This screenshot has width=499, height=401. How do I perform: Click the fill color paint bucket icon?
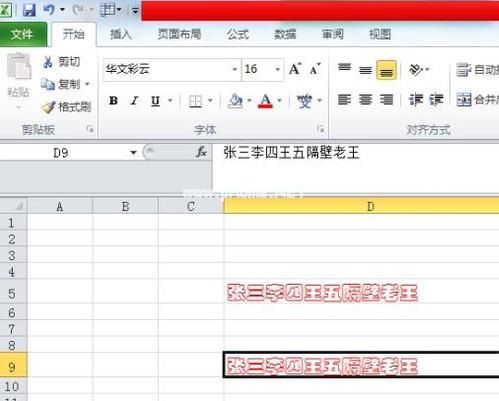235,101
